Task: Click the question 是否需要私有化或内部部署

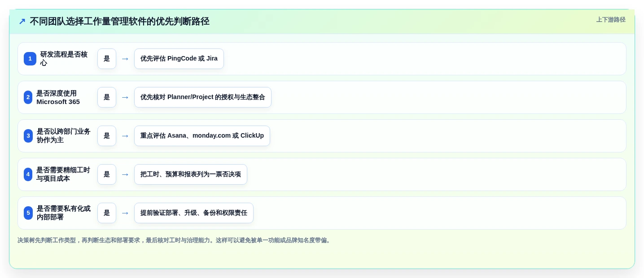Action: (x=64, y=213)
